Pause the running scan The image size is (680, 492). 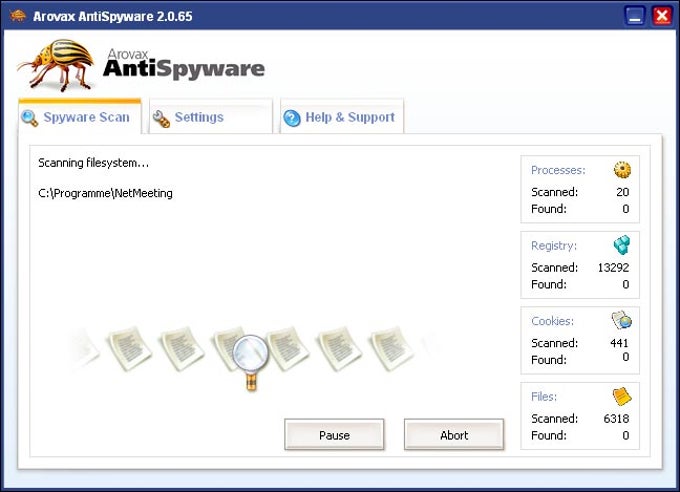pos(334,435)
